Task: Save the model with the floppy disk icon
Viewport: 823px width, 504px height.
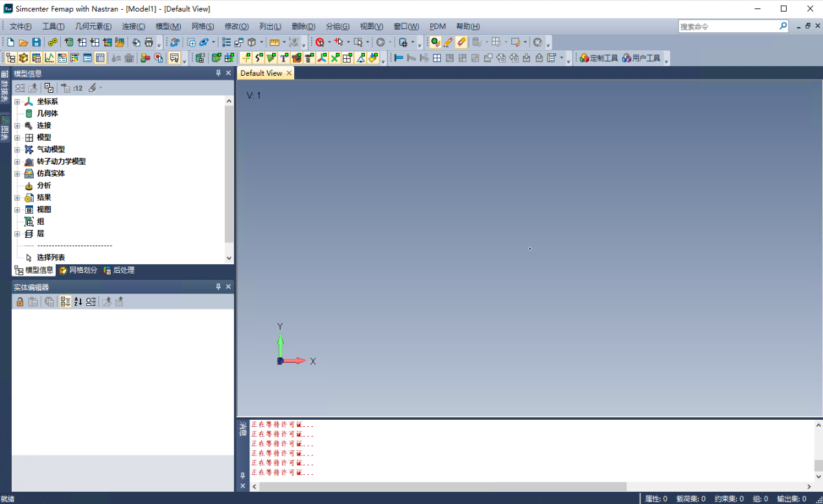Action: [36, 42]
